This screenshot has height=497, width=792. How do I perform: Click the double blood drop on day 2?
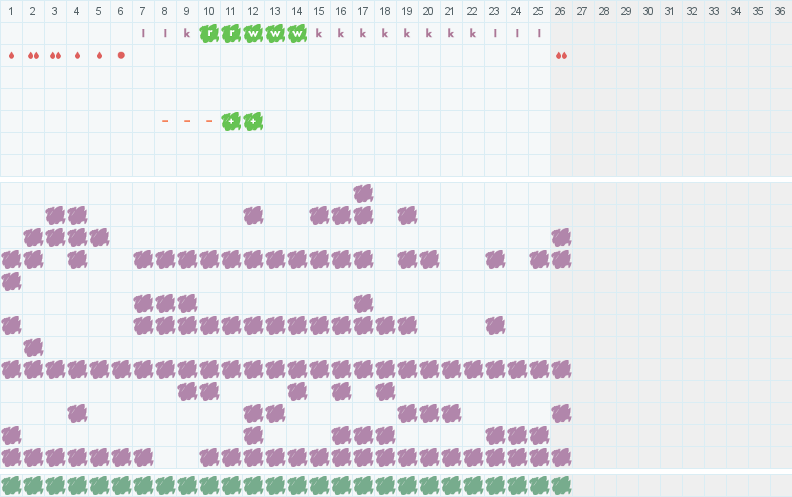(33, 55)
